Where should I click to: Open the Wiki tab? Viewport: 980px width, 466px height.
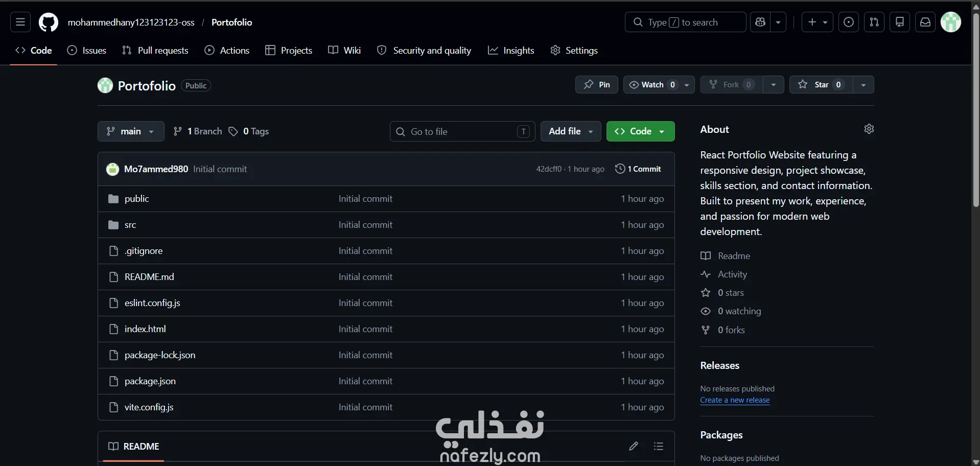[344, 51]
